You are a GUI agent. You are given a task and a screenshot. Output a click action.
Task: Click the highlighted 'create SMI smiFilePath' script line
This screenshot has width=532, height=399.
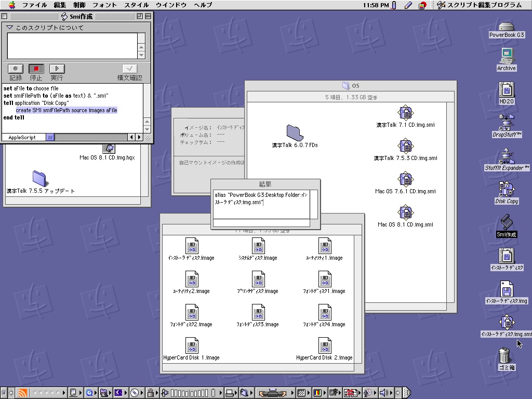tap(66, 110)
